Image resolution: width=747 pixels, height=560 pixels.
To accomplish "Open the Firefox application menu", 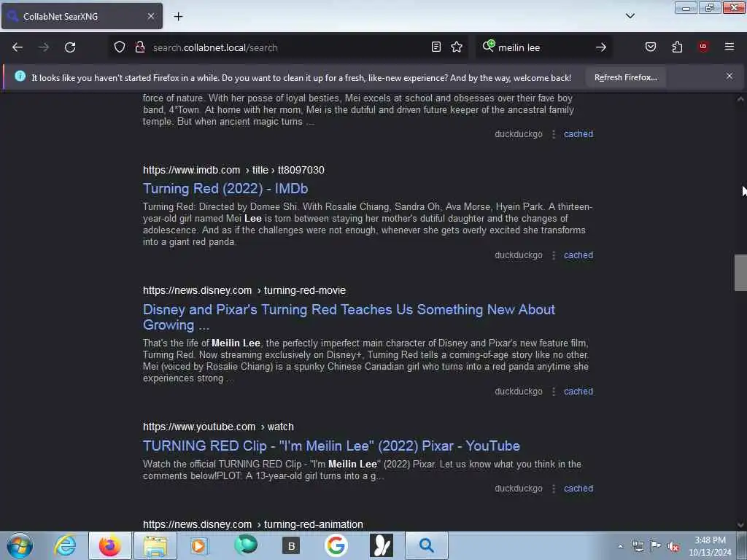I will tap(729, 47).
